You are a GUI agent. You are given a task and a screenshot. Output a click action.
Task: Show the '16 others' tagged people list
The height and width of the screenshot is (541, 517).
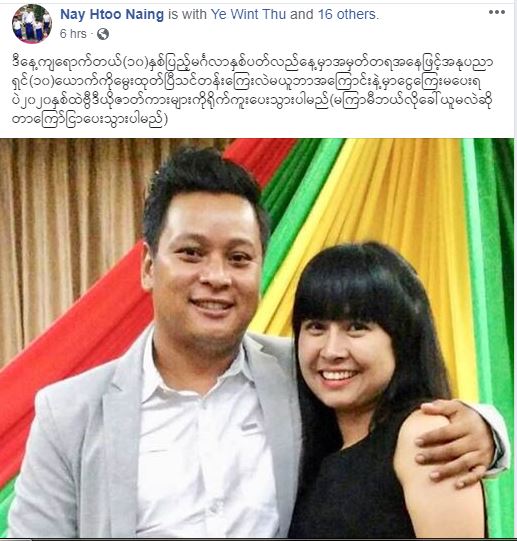tap(348, 14)
